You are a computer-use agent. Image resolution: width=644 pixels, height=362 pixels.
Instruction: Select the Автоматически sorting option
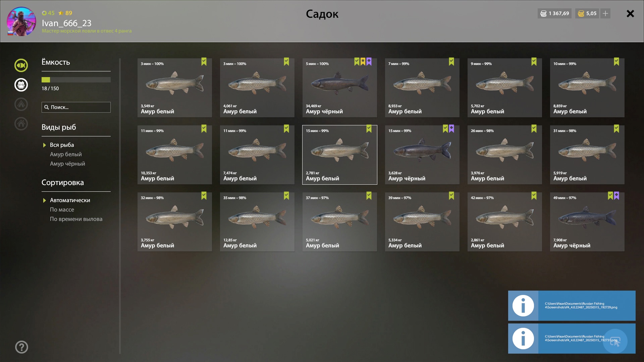pos(70,200)
